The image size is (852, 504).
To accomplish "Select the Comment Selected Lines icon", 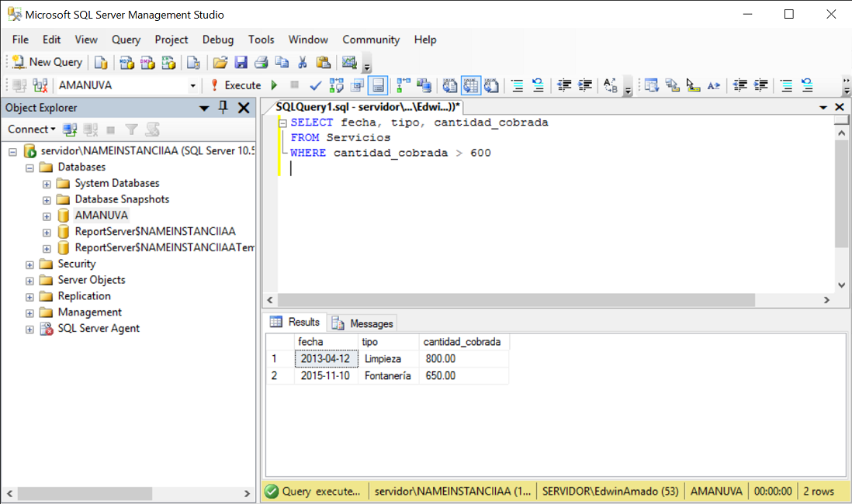I will click(x=518, y=85).
